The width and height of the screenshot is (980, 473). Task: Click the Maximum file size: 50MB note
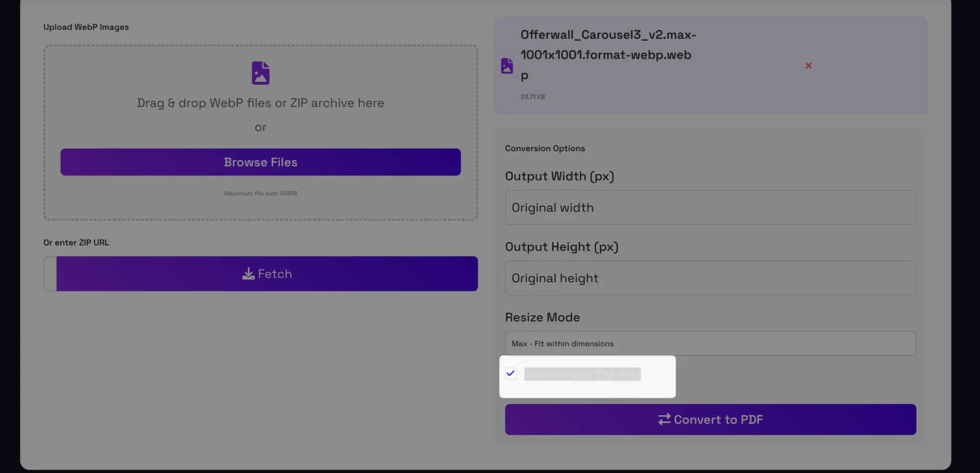260,193
